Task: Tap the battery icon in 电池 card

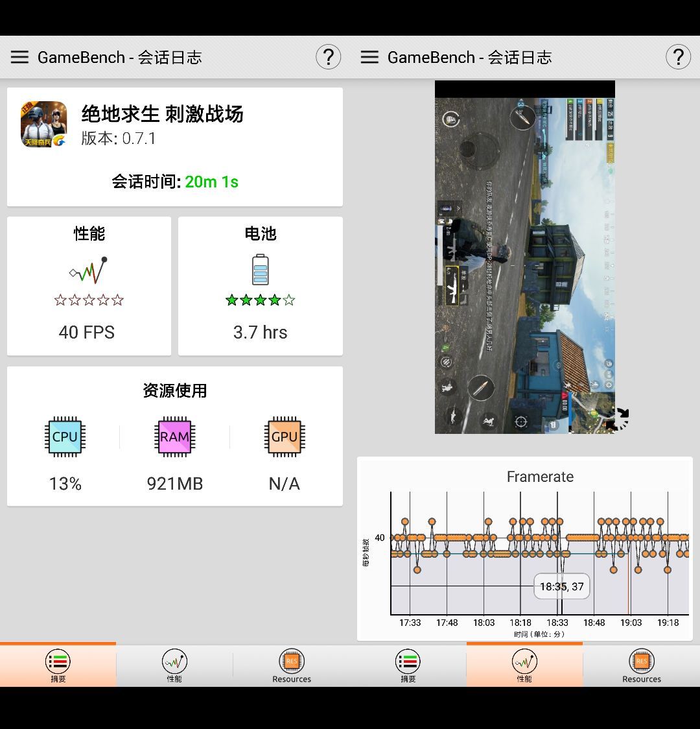Action: click(260, 270)
